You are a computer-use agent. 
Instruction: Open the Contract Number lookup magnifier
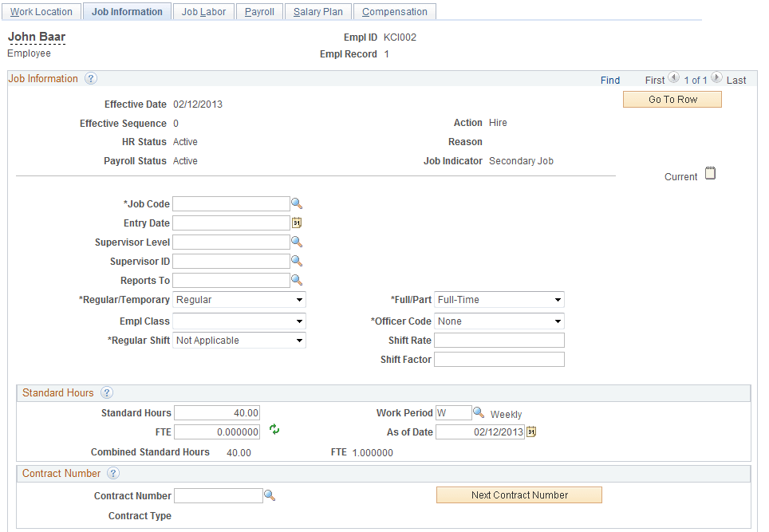[270, 495]
